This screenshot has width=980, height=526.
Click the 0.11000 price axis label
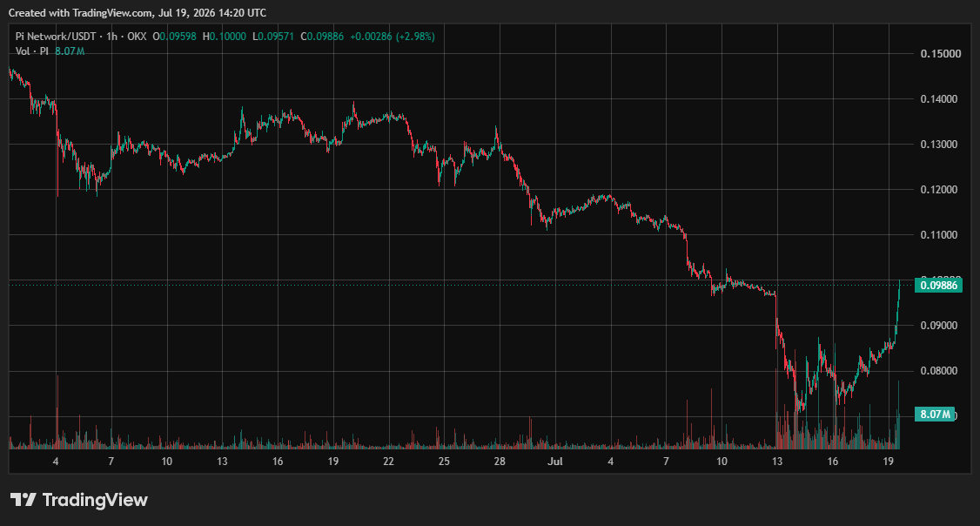pos(939,234)
